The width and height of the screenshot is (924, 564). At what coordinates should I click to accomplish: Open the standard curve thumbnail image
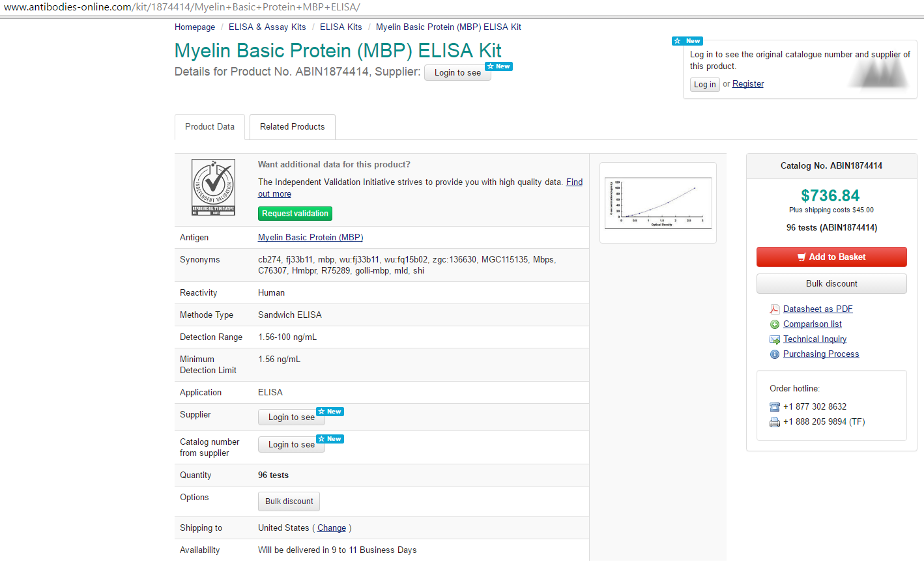pyautogui.click(x=657, y=203)
